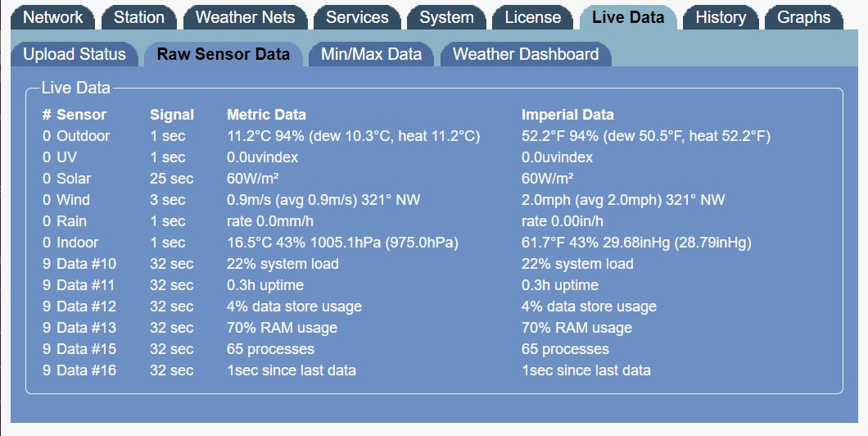
Task: Click metric 0.3h uptime value
Action: pyautogui.click(x=265, y=285)
